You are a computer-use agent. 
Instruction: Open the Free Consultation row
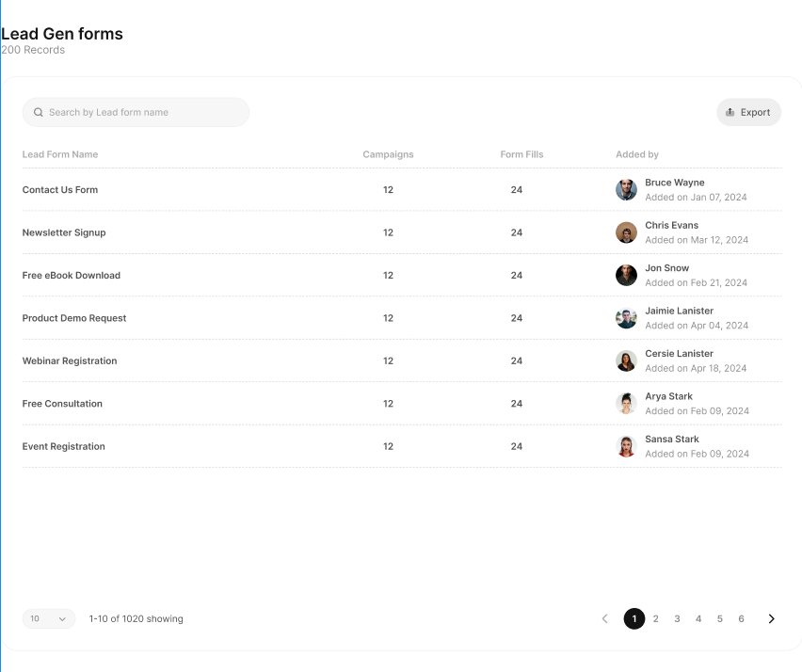(402, 404)
